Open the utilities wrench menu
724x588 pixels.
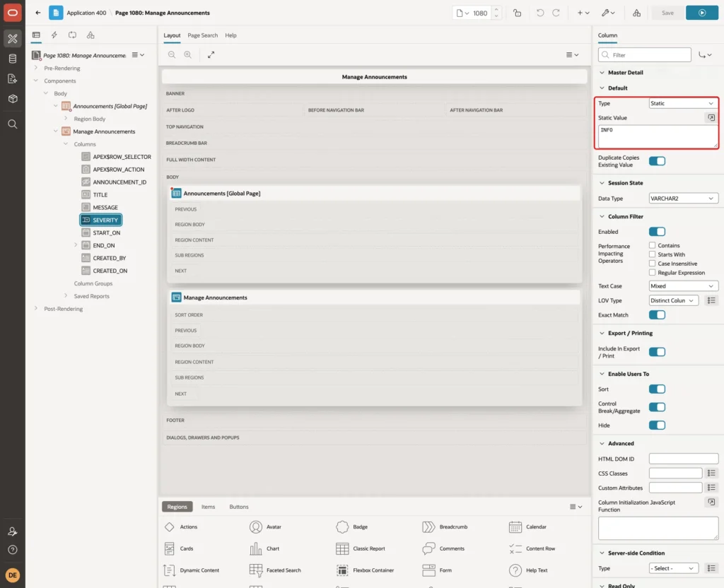click(608, 13)
